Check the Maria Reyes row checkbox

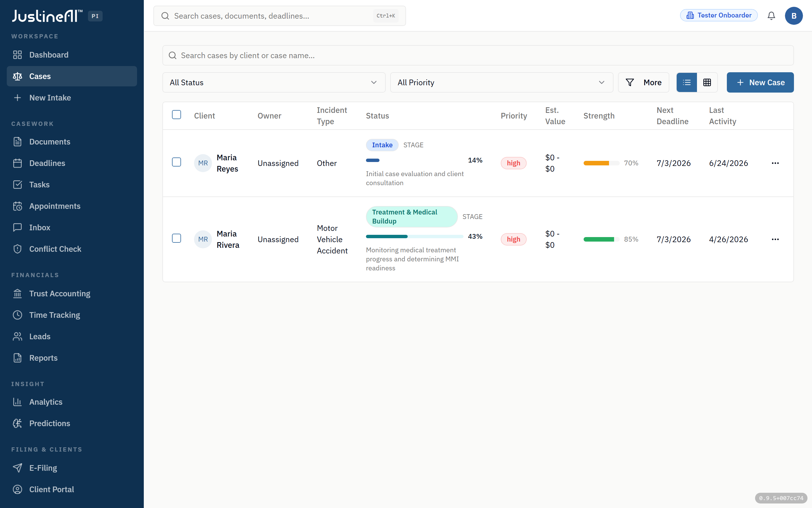tap(176, 162)
